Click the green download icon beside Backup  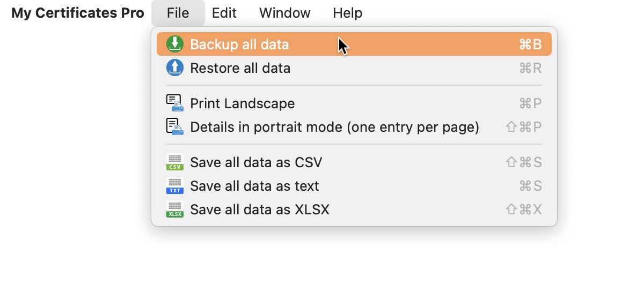(x=175, y=44)
